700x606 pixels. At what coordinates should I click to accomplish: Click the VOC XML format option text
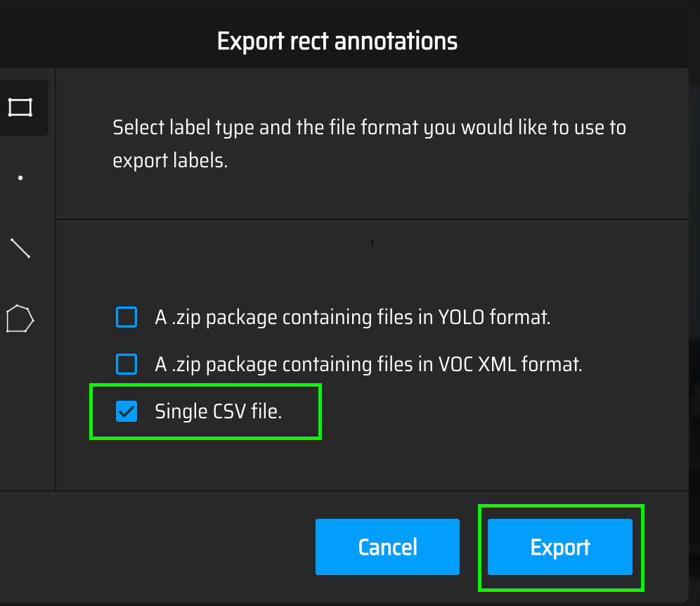click(368, 364)
